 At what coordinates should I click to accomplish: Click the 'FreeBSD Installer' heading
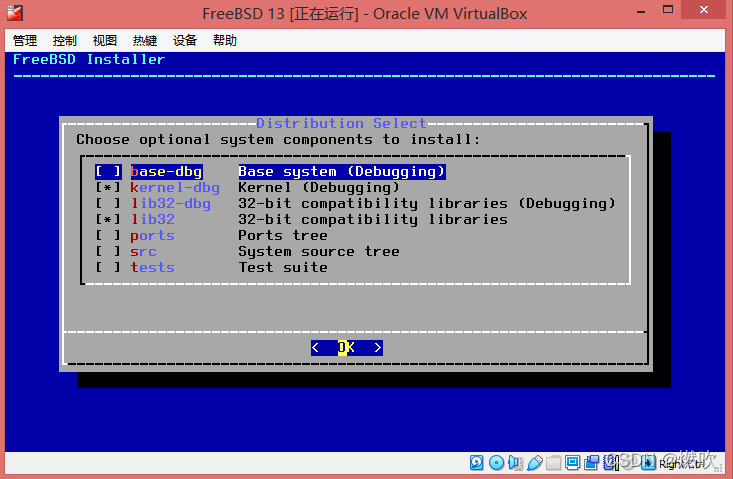point(89,59)
